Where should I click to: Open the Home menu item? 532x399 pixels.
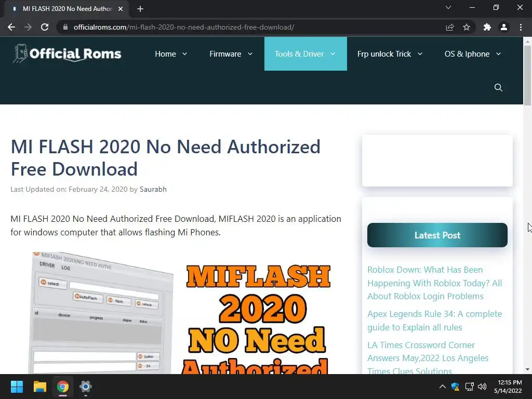(166, 54)
